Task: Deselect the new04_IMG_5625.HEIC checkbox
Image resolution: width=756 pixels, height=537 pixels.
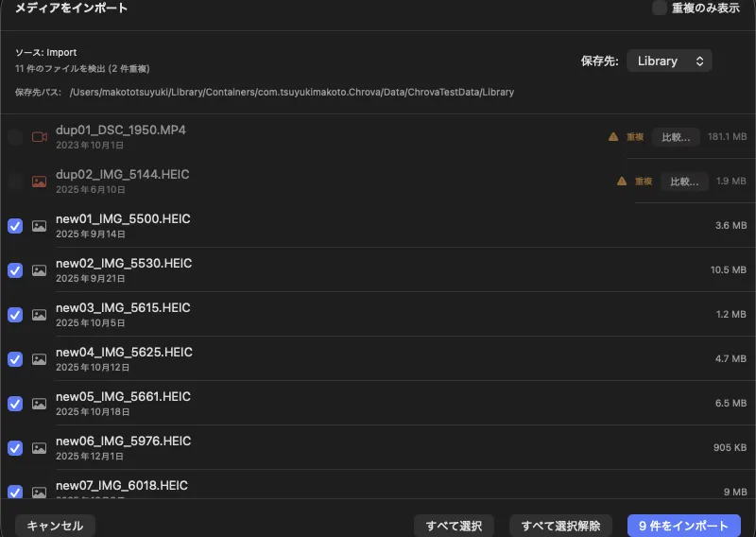Action: tap(15, 359)
